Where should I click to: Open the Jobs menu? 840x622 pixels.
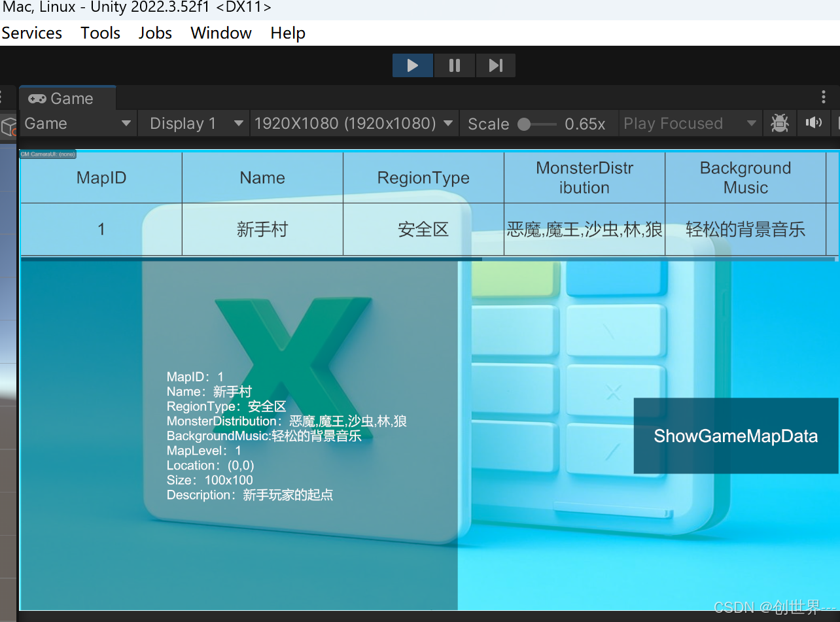(155, 33)
